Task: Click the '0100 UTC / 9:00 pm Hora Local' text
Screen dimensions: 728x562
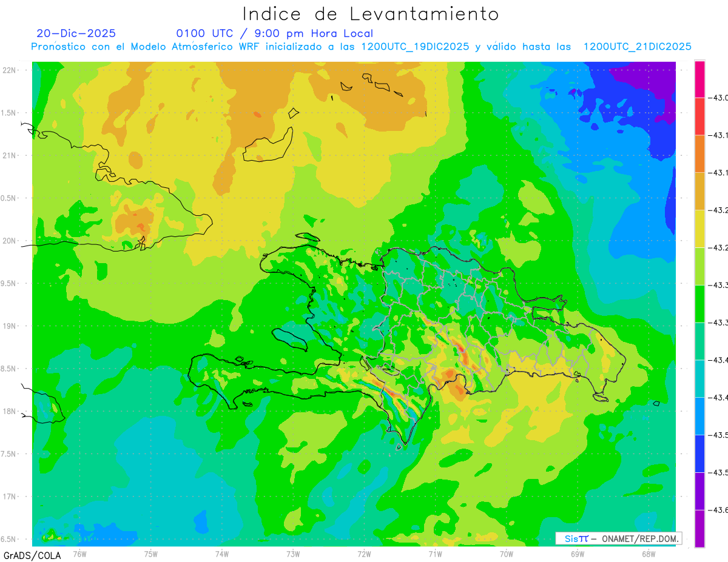Action: click(x=274, y=34)
